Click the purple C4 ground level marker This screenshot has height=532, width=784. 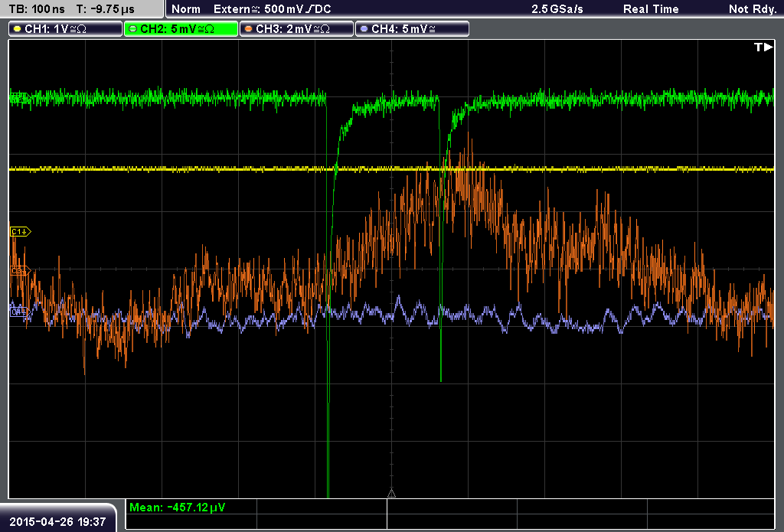21,312
